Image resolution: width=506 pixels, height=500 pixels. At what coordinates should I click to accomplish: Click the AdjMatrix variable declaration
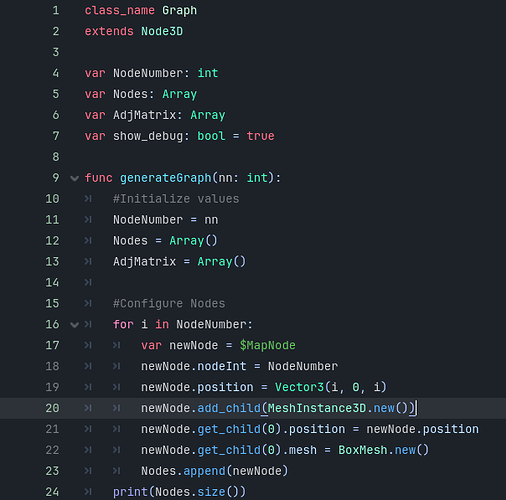coord(144,115)
